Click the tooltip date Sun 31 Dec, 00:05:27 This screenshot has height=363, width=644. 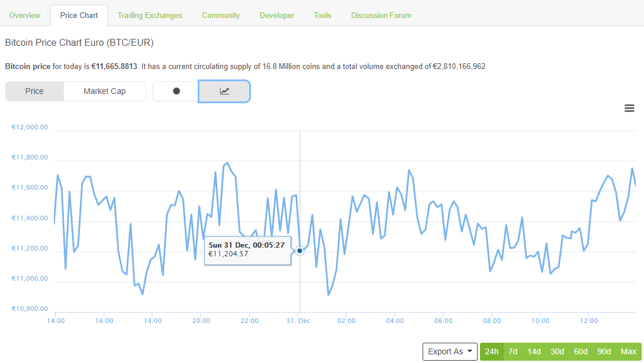[246, 245]
